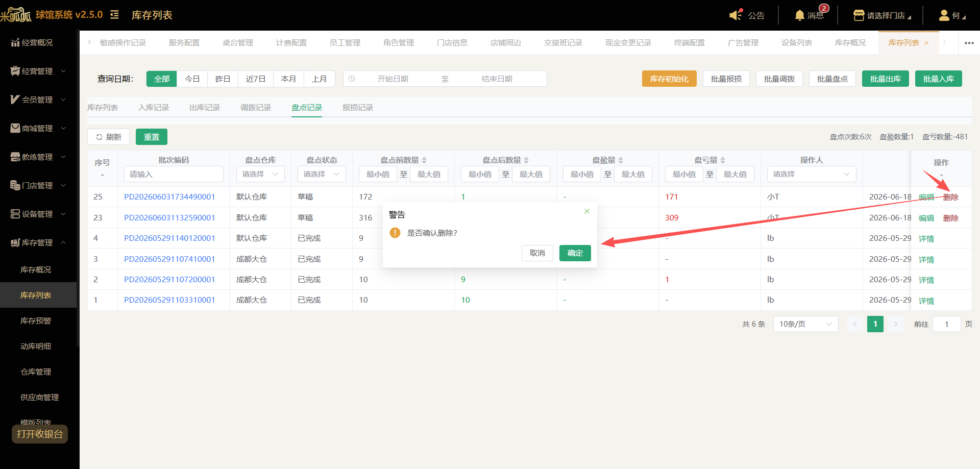Click the 批量盘点 button

click(x=832, y=79)
